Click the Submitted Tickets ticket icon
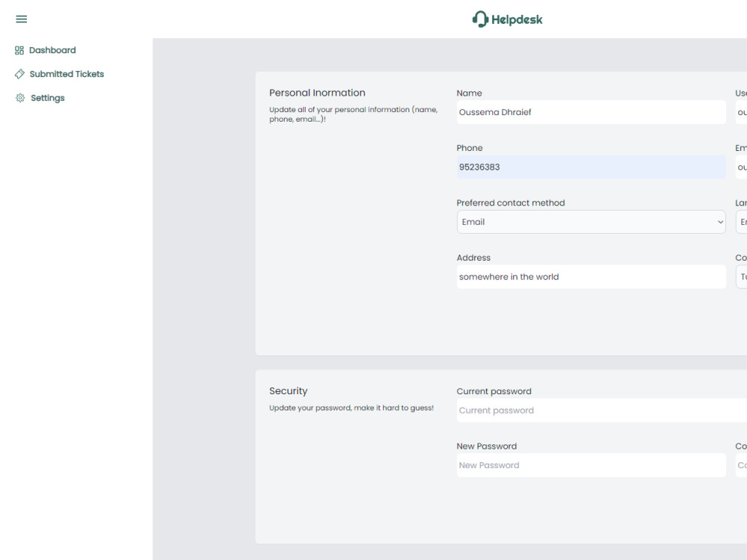 [19, 74]
